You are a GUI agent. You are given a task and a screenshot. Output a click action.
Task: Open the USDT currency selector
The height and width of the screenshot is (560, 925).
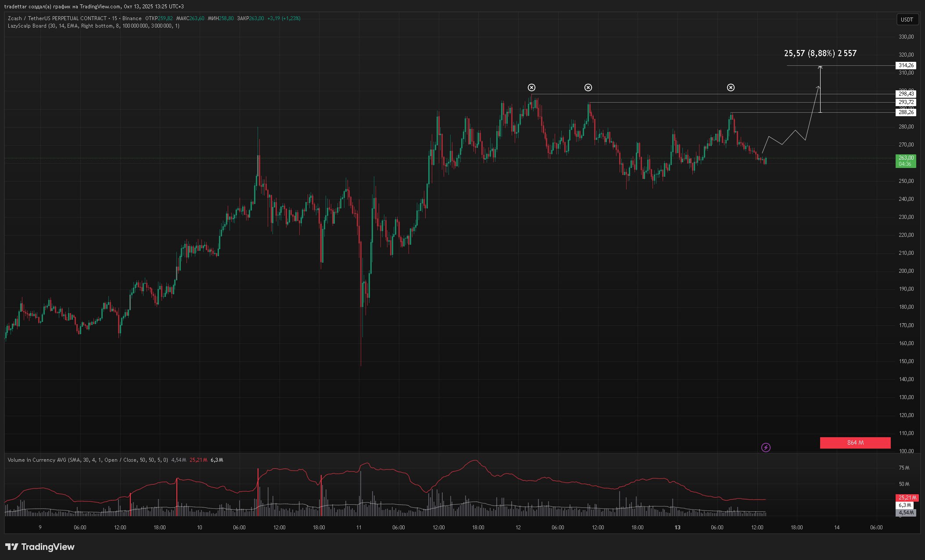click(907, 19)
